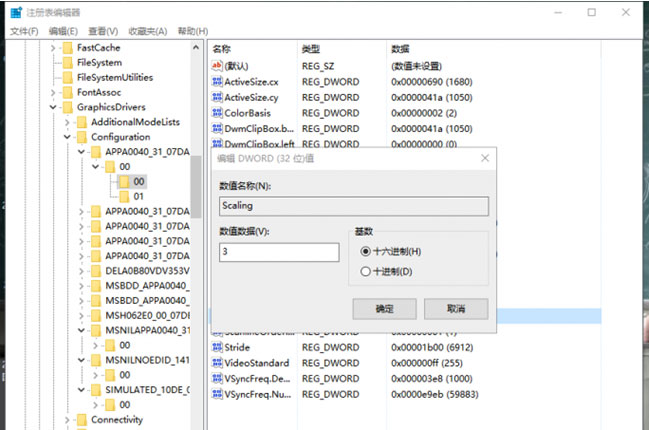Open the 编辑(E) menu

tap(63, 31)
